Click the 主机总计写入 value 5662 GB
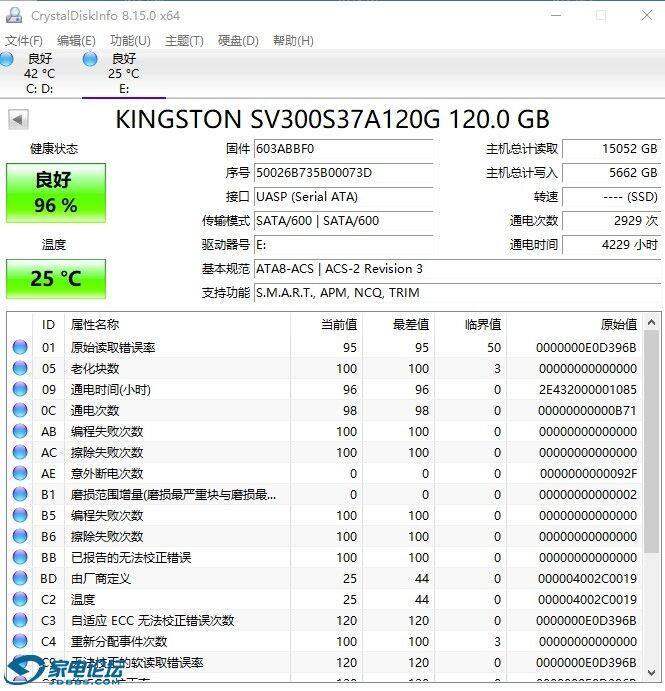This screenshot has height=691, width=665. pos(611,173)
